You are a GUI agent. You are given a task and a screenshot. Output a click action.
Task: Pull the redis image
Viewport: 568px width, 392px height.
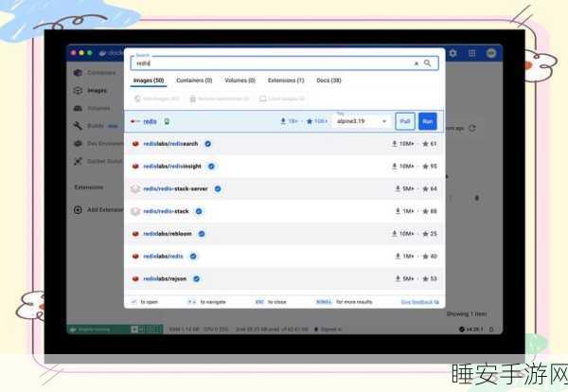click(x=405, y=121)
